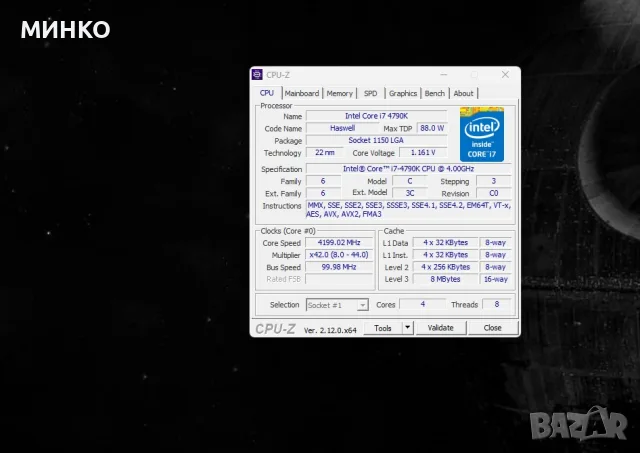This screenshot has width=640, height=453.
Task: Click the Validate button
Action: coord(440,328)
